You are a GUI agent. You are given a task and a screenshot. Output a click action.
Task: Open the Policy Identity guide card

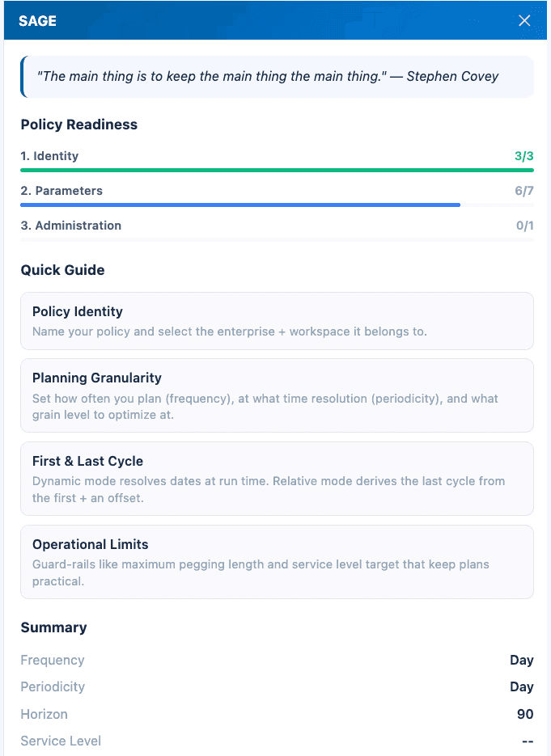tap(277, 321)
